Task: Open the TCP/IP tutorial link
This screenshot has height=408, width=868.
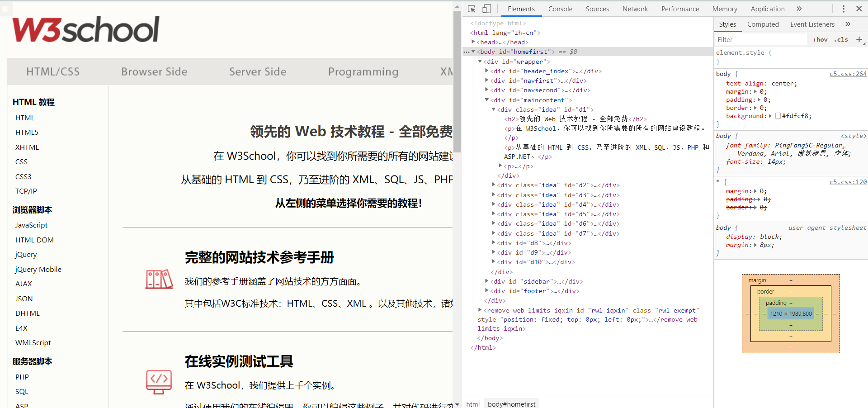Action: point(26,191)
